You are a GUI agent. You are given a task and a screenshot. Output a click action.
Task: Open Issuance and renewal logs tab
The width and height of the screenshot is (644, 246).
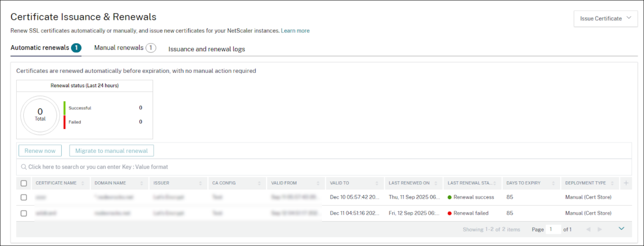pyautogui.click(x=206, y=49)
